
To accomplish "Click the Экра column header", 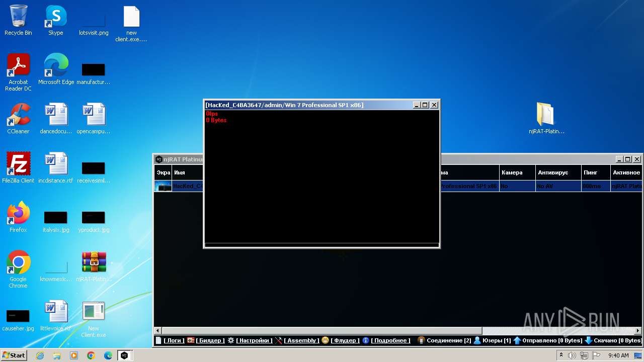I will tap(163, 172).
